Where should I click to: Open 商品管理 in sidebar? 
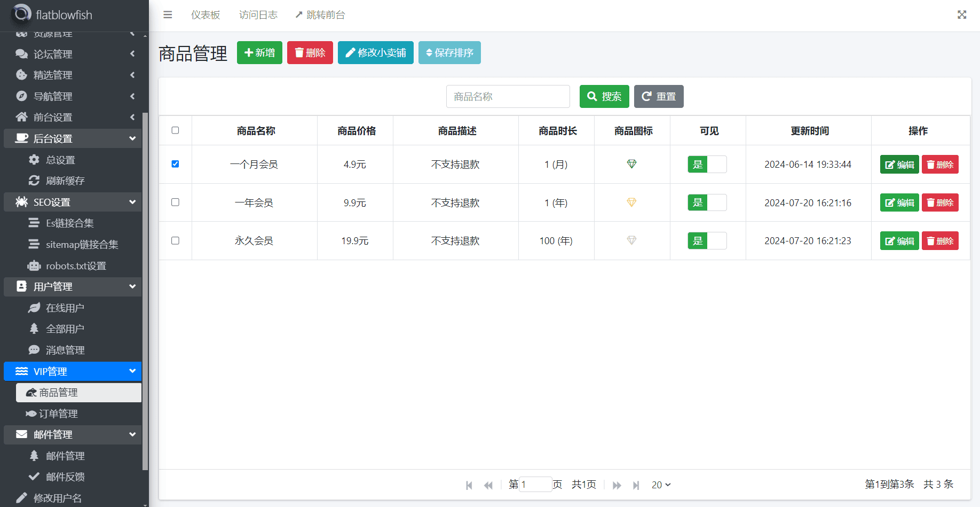click(78, 392)
